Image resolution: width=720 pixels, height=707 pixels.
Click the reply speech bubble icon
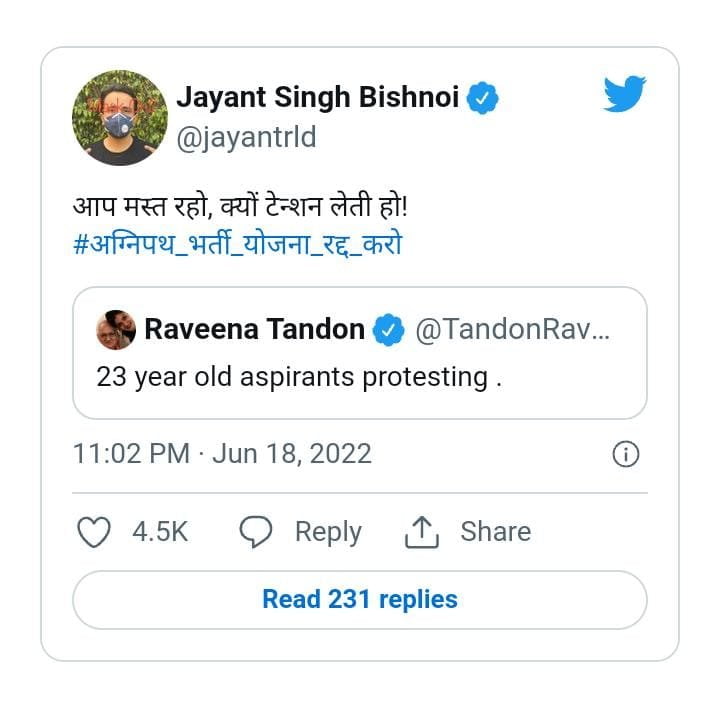coord(257,532)
